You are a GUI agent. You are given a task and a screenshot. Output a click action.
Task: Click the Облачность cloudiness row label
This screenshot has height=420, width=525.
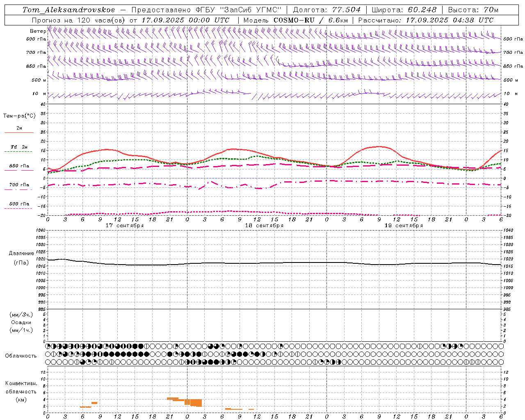pos(21,356)
